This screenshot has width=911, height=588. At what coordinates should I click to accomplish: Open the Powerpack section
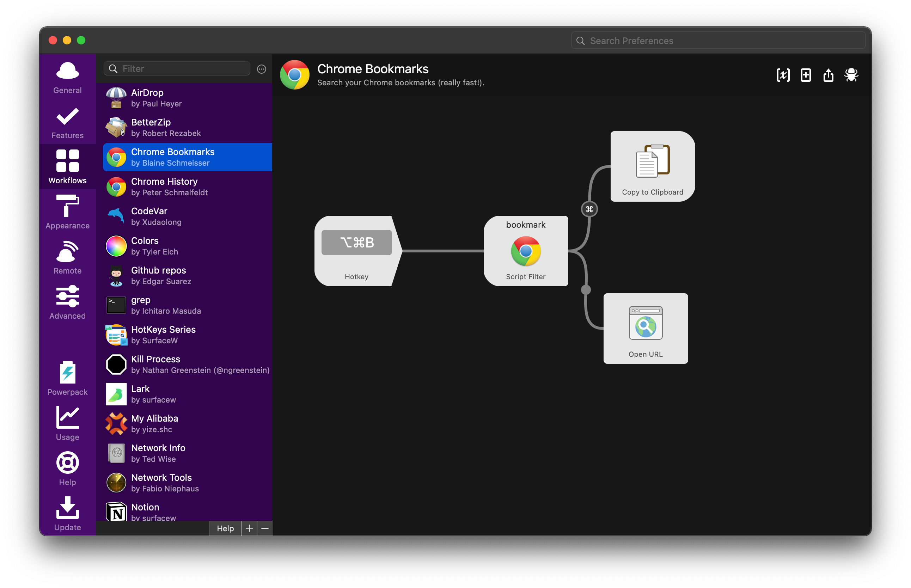coord(68,378)
